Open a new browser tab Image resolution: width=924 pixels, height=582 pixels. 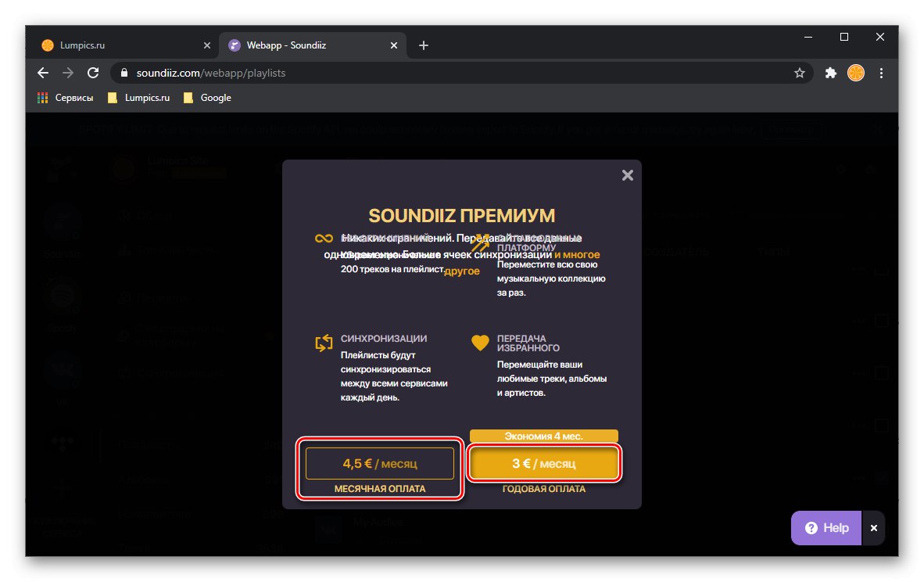tap(424, 45)
